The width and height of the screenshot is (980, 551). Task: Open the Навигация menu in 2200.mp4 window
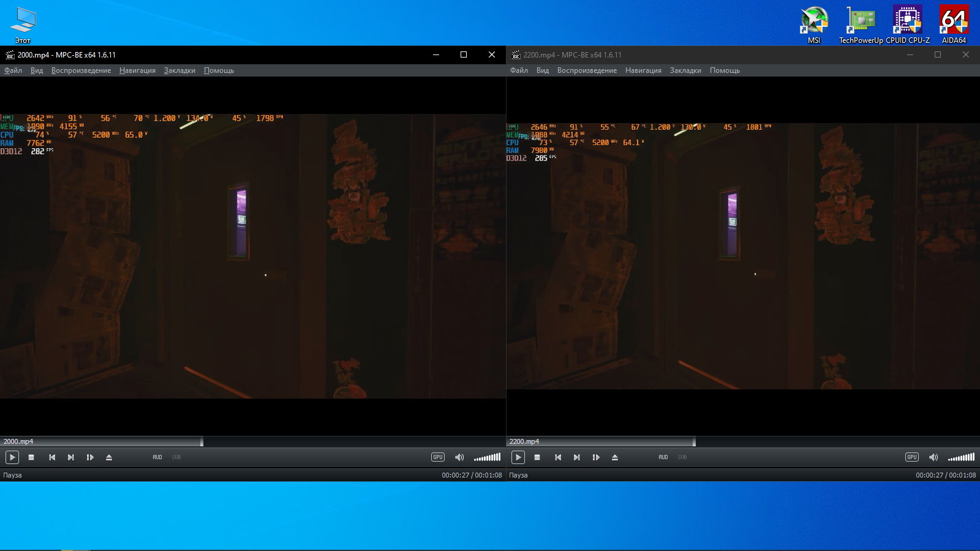pos(643,70)
